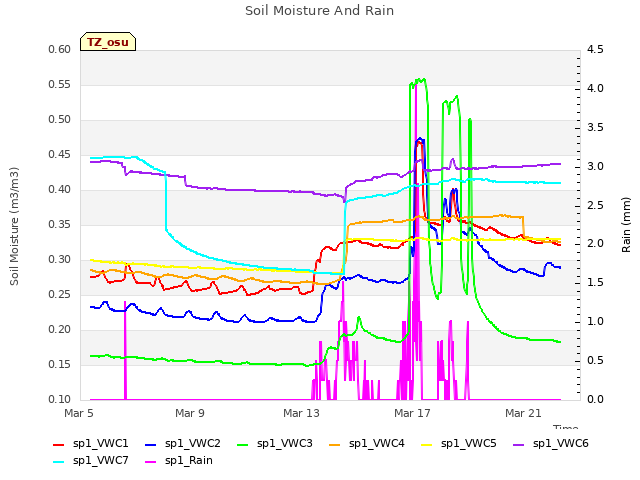Toggle the sp1_VWC4 legend entry
Screen dimensions: 640x480
pos(367,443)
